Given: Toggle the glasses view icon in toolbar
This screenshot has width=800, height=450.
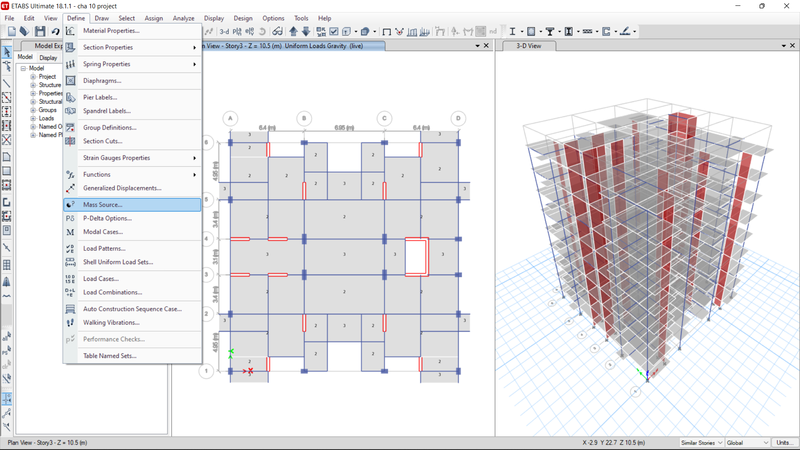Looking at the screenshot, I should pos(277,32).
